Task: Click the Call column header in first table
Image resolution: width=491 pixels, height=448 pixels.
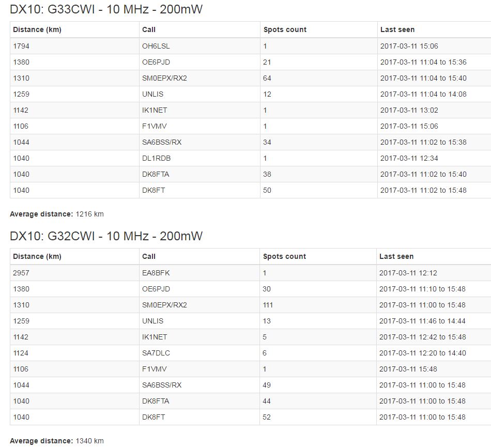Action: tap(149, 29)
